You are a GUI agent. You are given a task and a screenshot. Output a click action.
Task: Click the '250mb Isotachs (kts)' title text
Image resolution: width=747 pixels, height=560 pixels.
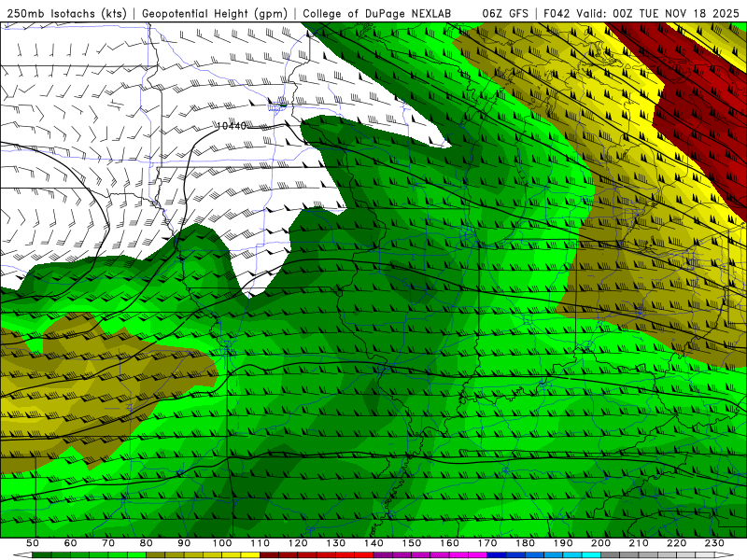tap(66, 13)
